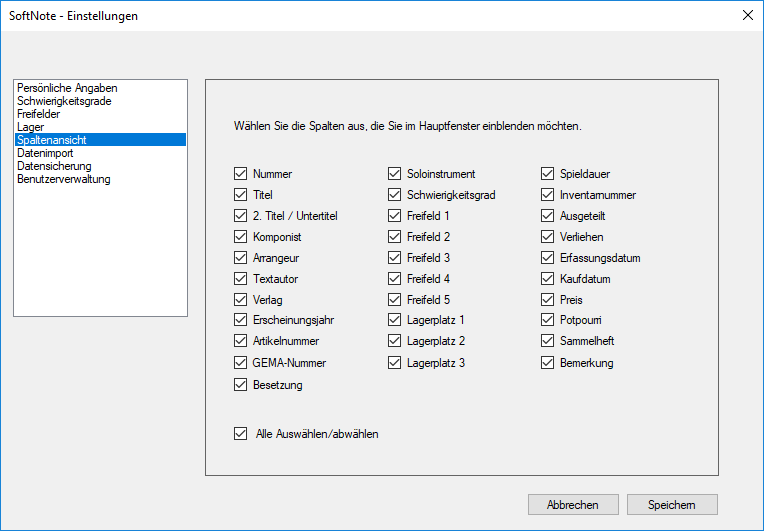Close the Einstellungen dialog window
The width and height of the screenshot is (764, 531).
(747, 16)
